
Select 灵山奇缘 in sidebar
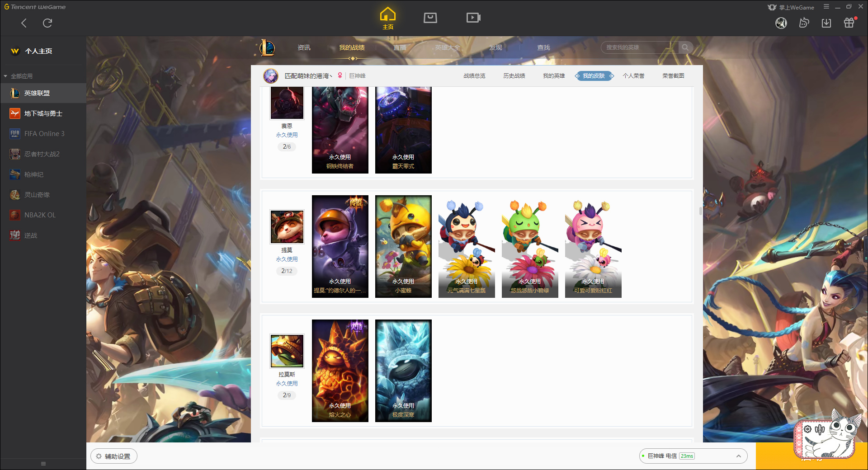[43, 195]
